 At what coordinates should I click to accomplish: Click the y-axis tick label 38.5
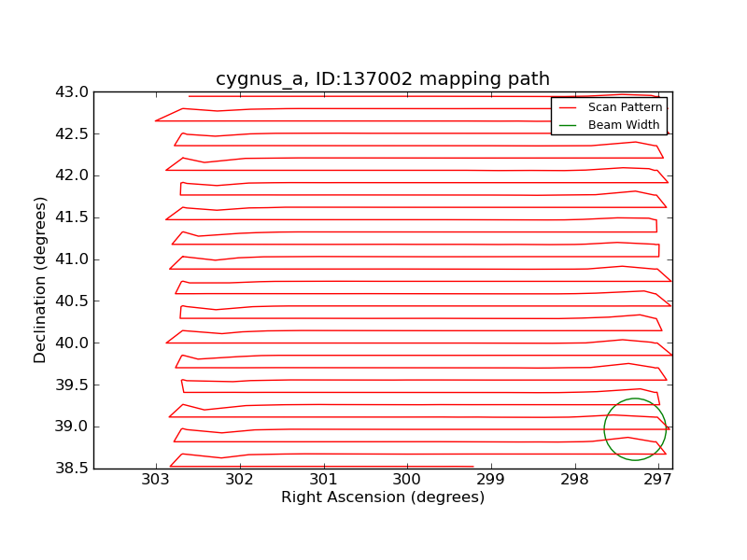coord(72,469)
